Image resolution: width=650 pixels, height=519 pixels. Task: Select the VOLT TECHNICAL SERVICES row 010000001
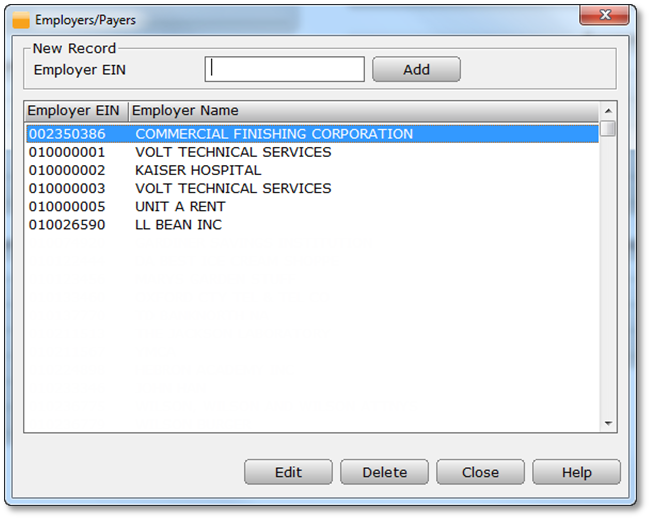[233, 152]
